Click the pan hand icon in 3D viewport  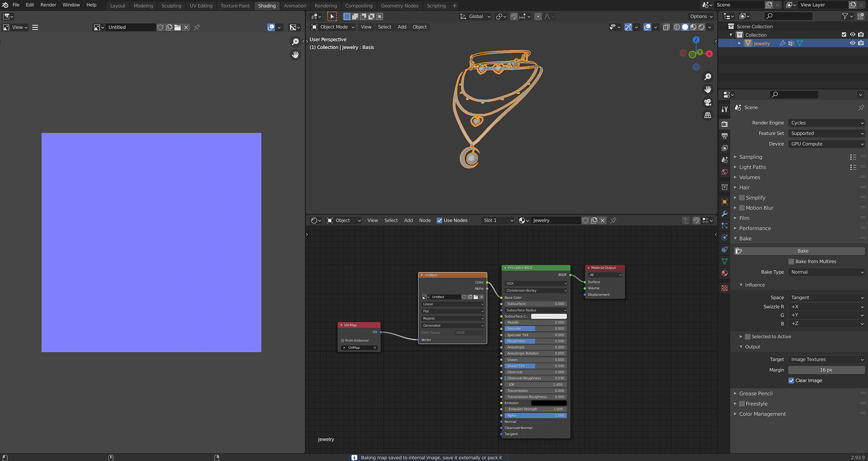point(707,89)
